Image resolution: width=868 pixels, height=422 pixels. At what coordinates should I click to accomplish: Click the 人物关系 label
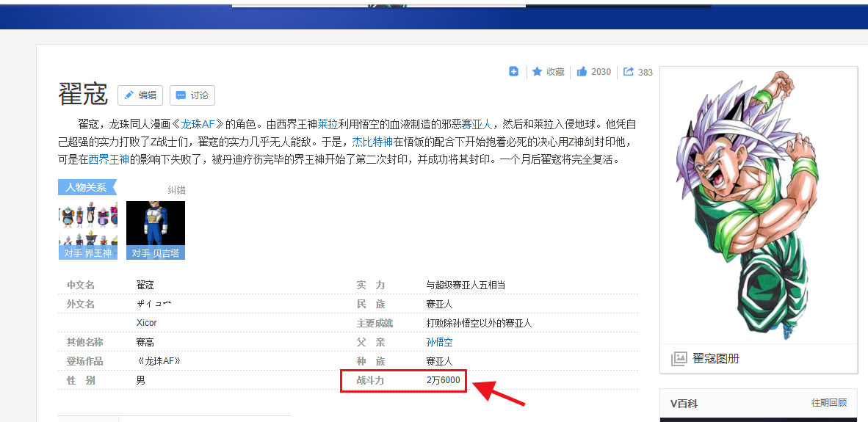87,187
